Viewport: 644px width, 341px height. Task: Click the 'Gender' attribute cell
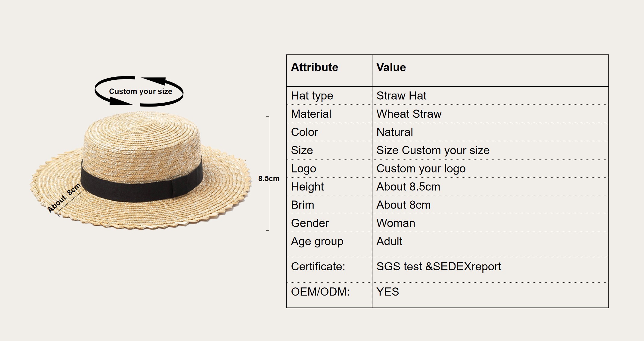tap(329, 223)
